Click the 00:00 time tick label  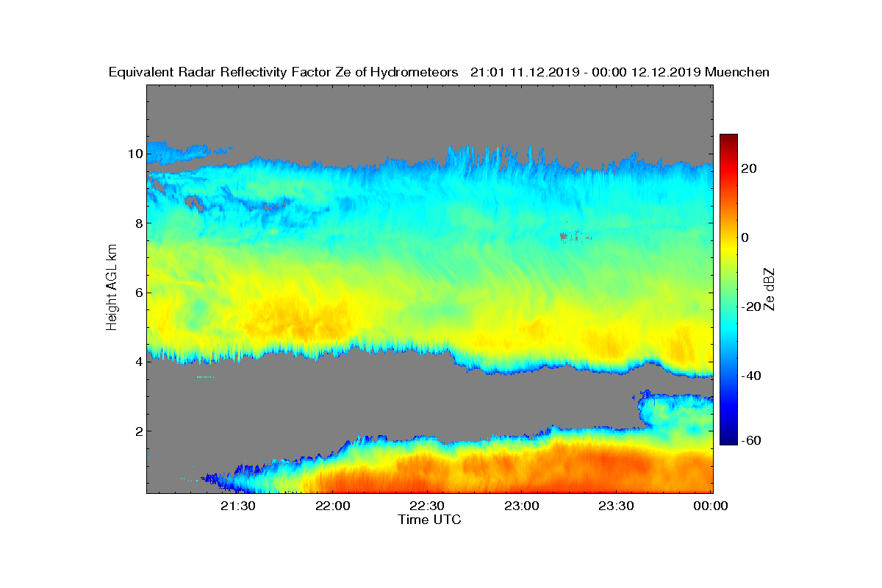[x=711, y=506]
